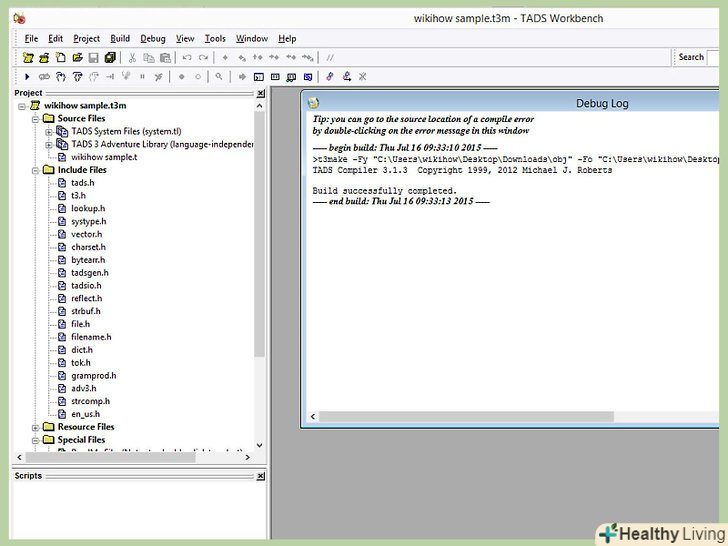Click the Redo arrow icon
Image resolution: width=728 pixels, height=546 pixels.
203,58
